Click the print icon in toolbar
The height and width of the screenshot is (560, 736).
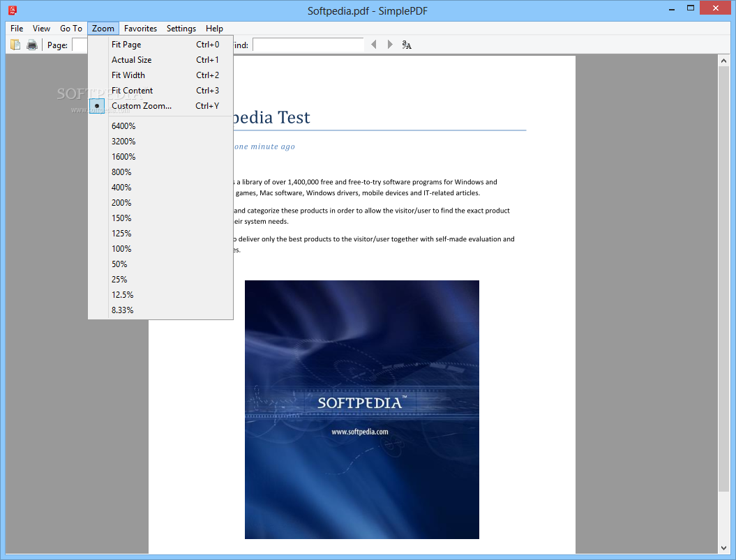[32, 45]
